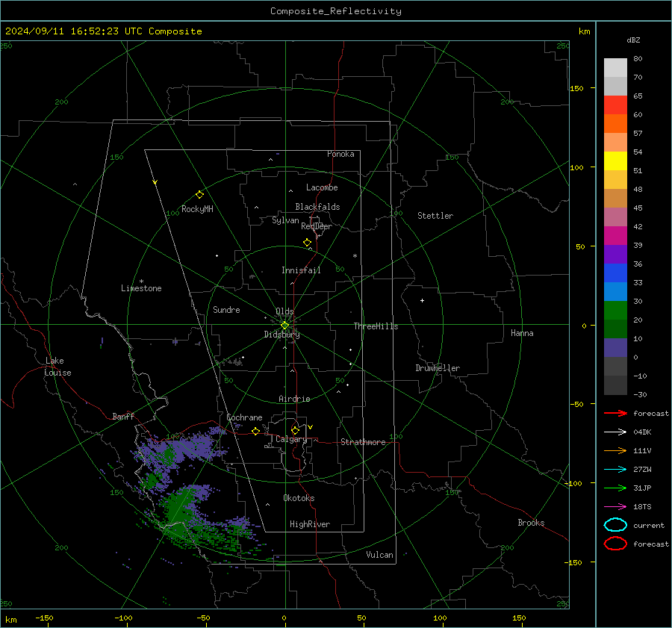Click the Okotoks label
The image size is (672, 628).
(x=299, y=498)
